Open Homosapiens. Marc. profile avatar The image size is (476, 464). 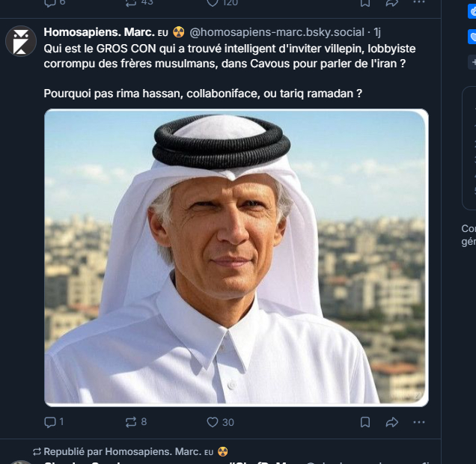click(21, 41)
